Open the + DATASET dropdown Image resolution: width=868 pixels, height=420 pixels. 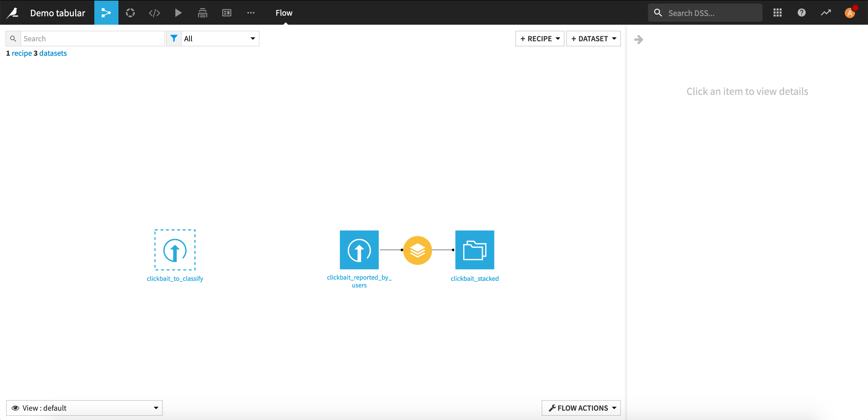593,39
